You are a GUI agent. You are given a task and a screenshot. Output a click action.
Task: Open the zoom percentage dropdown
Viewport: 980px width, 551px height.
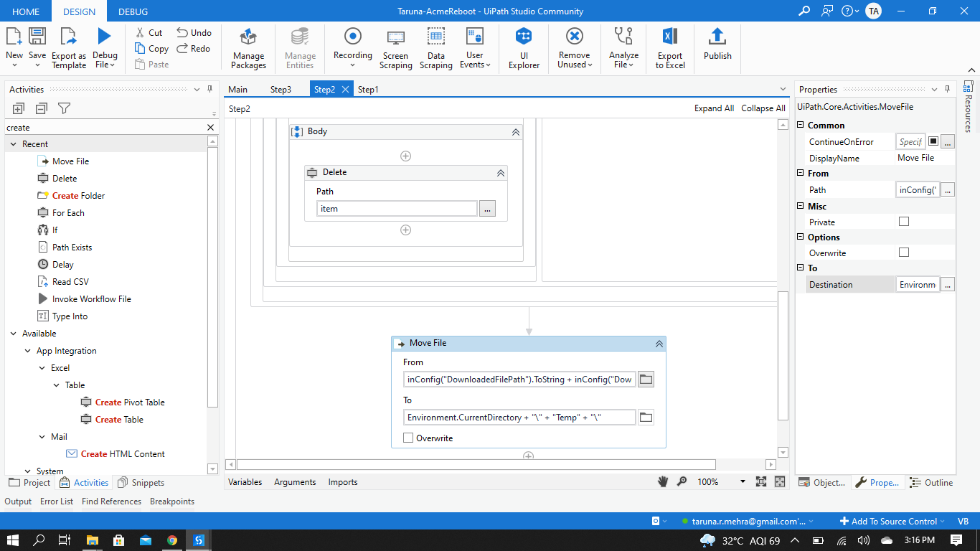pyautogui.click(x=743, y=482)
